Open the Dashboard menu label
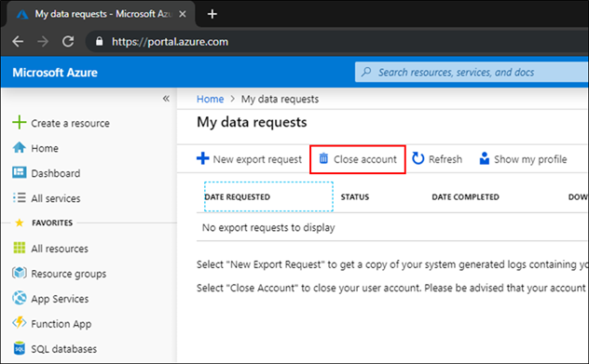The image size is (589, 364). point(56,173)
